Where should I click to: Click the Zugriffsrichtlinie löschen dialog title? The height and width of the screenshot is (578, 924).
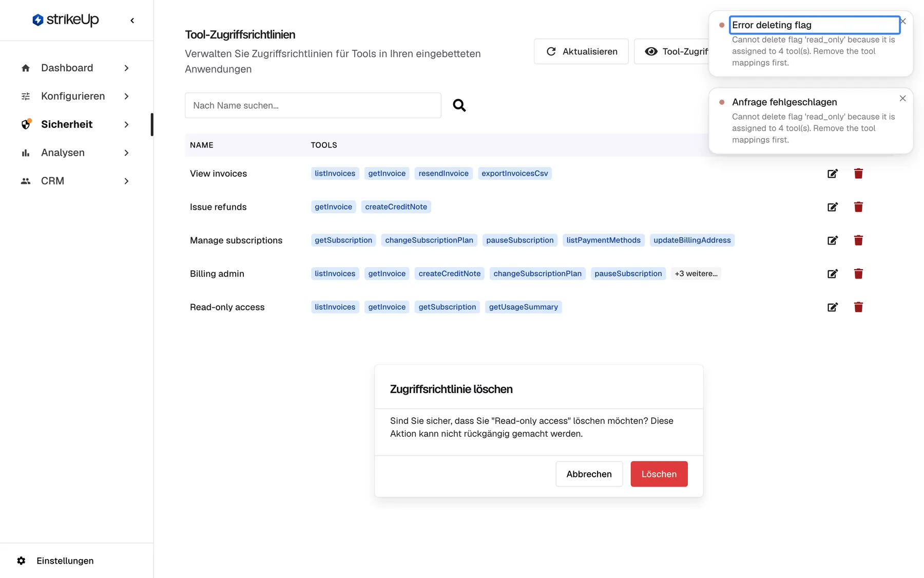click(x=451, y=389)
